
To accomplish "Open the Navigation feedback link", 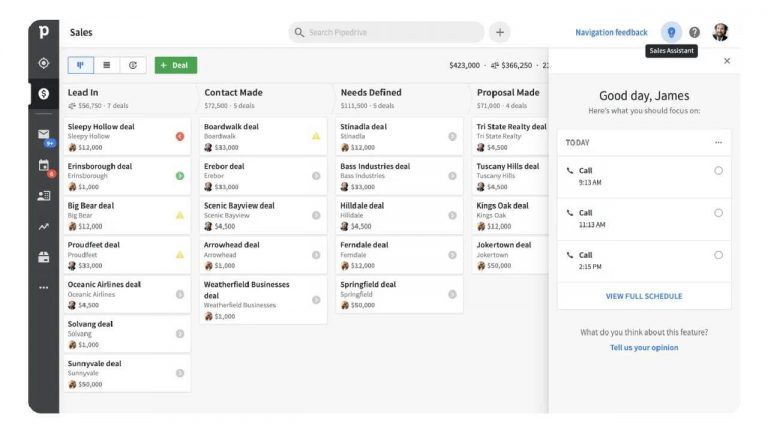I will coord(611,32).
